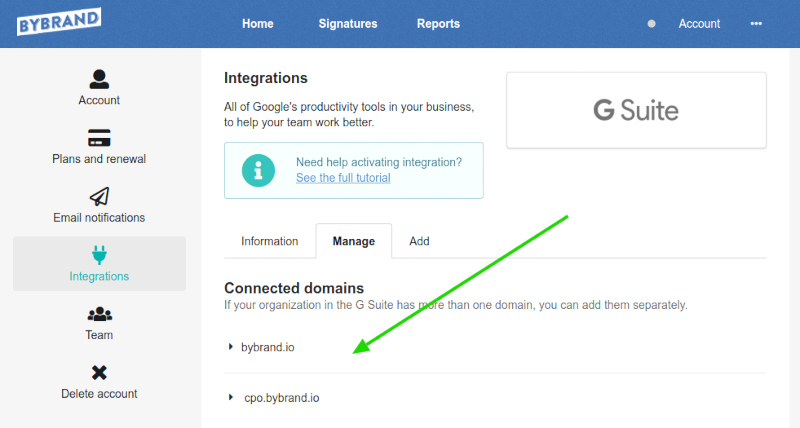The image size is (800, 428).
Task: Open the three-dots more menu
Action: (756, 23)
